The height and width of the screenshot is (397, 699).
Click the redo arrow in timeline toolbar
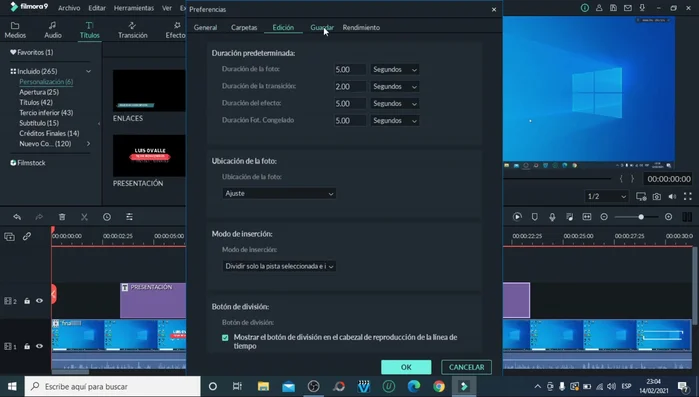pyautogui.click(x=39, y=217)
